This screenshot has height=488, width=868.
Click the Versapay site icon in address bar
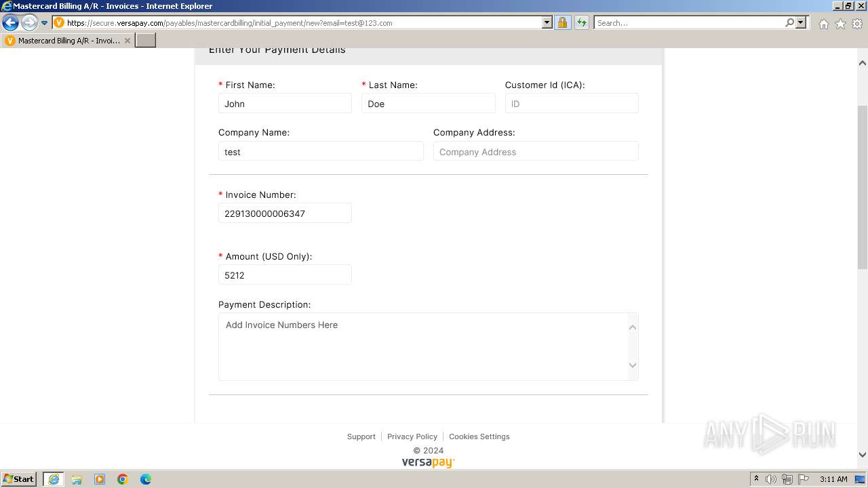click(x=59, y=23)
